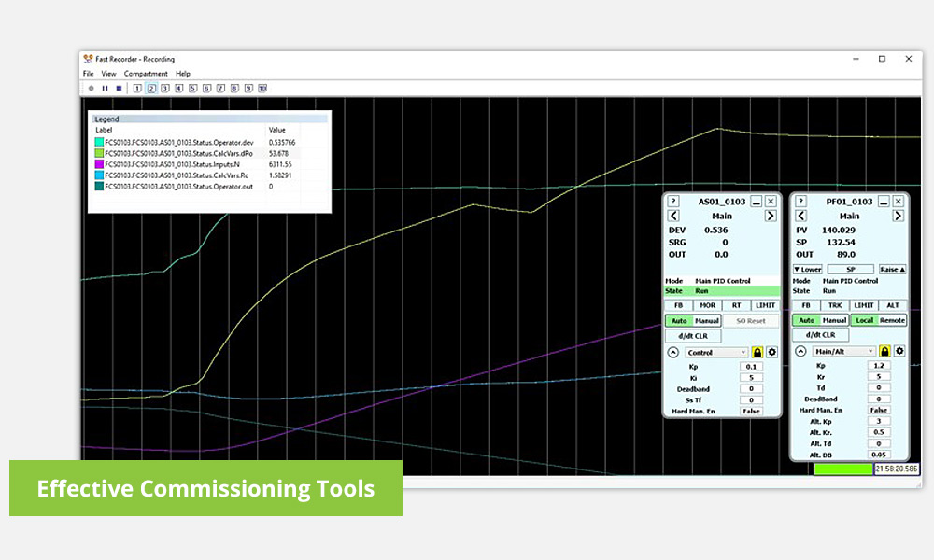This screenshot has width=934, height=560.
Task: Click the Inputs.N purple legend swatch
Action: click(99, 164)
